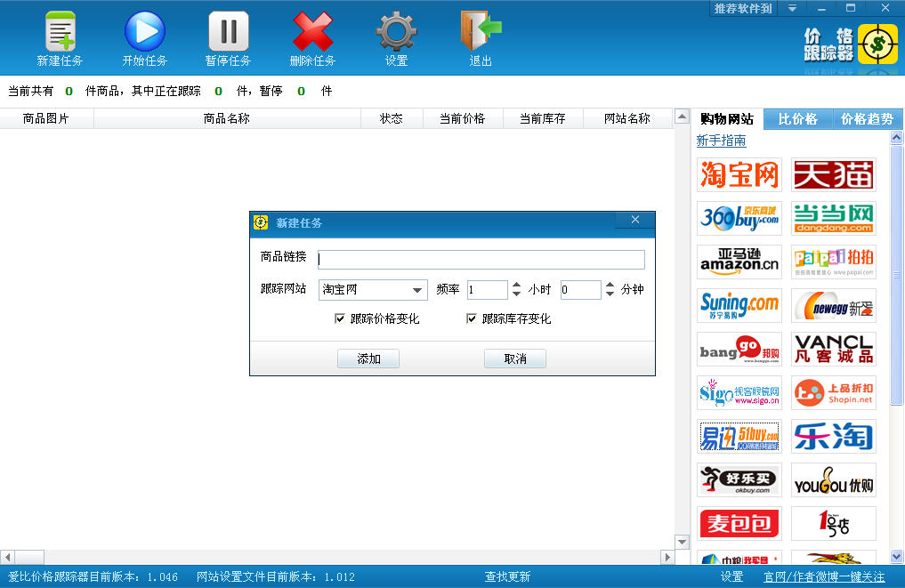Click the horizontal scrollbar right arrow
905x588 pixels.
[667, 558]
